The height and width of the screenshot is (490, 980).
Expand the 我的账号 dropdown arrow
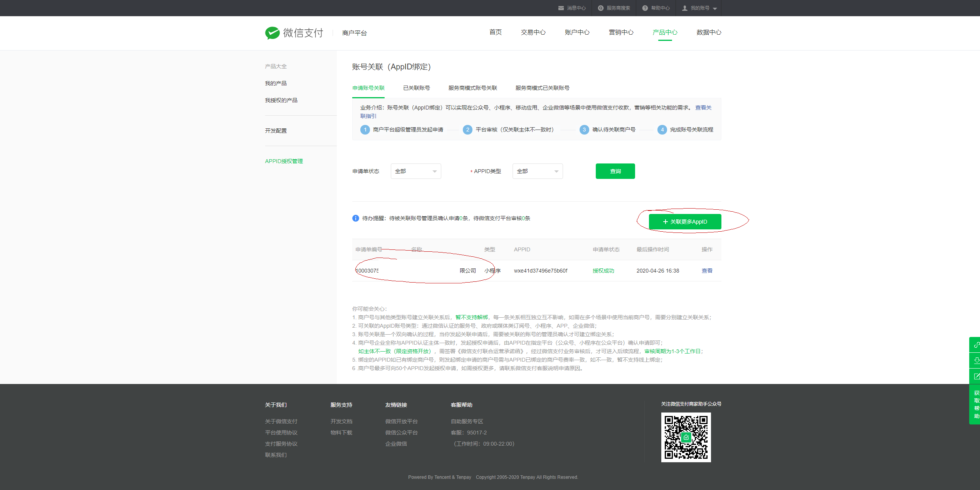click(x=715, y=8)
